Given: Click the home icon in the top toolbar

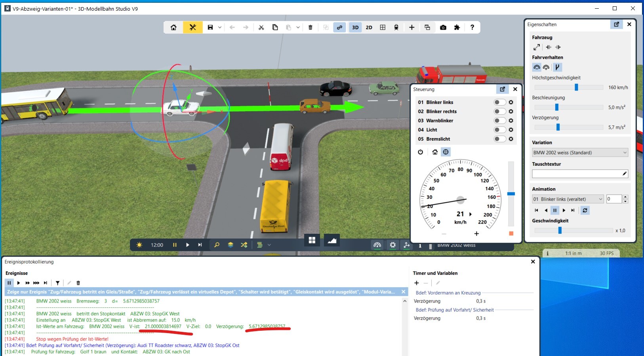Looking at the screenshot, I should [x=173, y=27].
